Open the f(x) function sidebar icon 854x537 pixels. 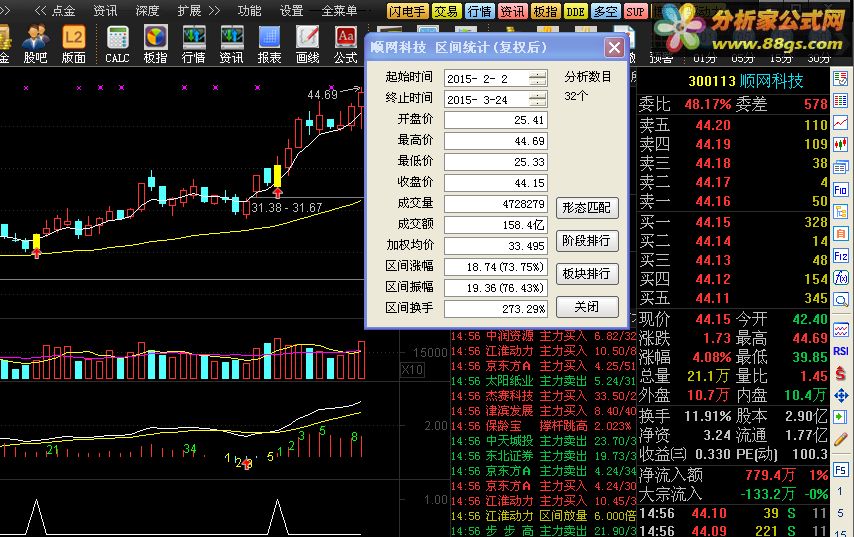[x=841, y=278]
